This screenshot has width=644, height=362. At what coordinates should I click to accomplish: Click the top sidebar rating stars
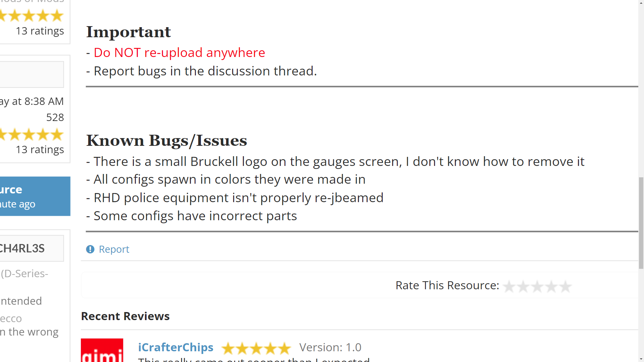pos(32,15)
